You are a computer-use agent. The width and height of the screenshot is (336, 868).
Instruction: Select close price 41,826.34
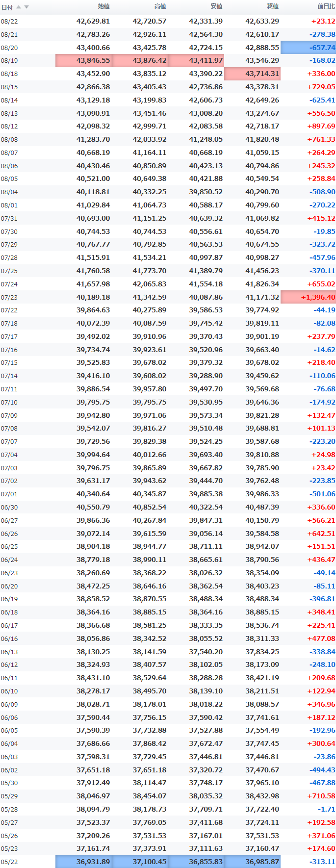tap(262, 284)
